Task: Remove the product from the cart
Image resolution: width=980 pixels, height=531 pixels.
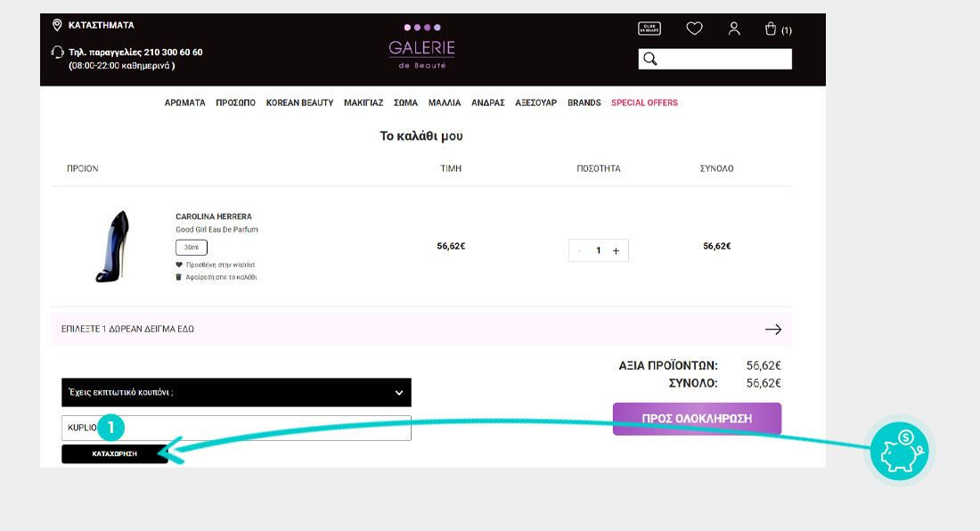Action: (216, 277)
